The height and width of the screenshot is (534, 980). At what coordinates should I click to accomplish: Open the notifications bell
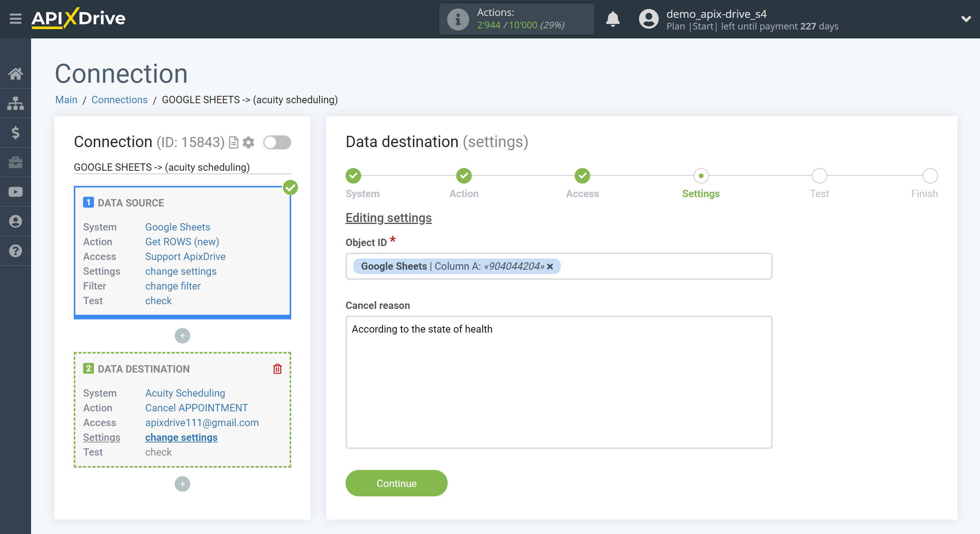pyautogui.click(x=613, y=19)
